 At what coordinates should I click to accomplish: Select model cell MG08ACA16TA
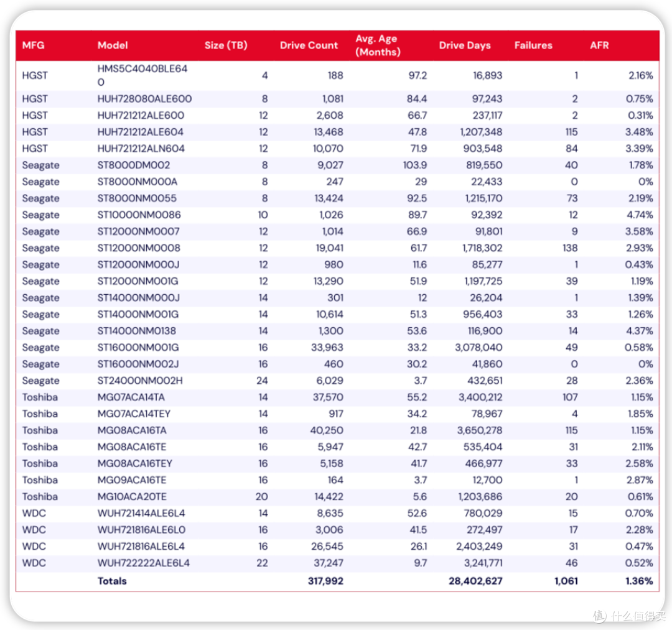pyautogui.click(x=132, y=431)
